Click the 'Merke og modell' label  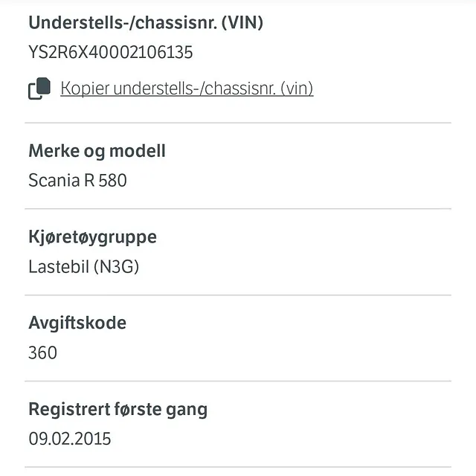(97, 151)
